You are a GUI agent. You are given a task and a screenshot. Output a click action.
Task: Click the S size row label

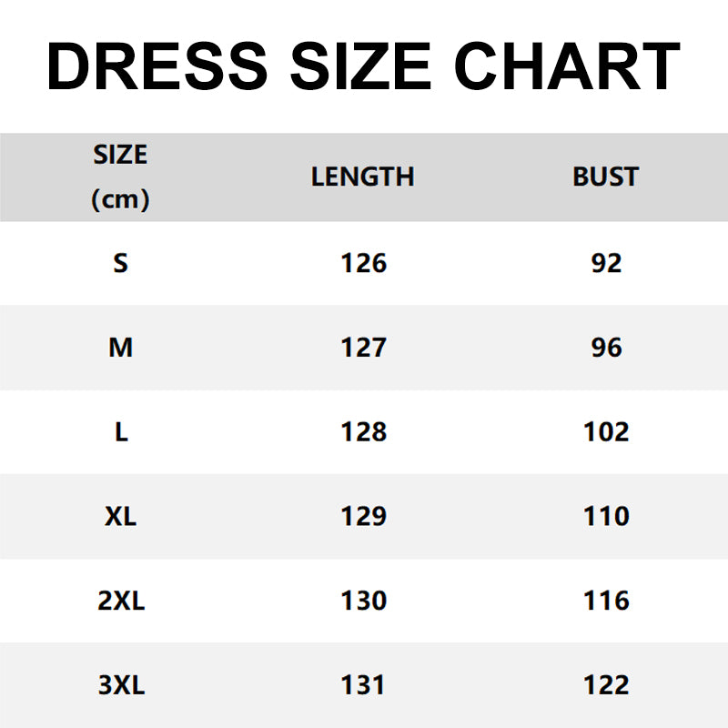pyautogui.click(x=121, y=263)
